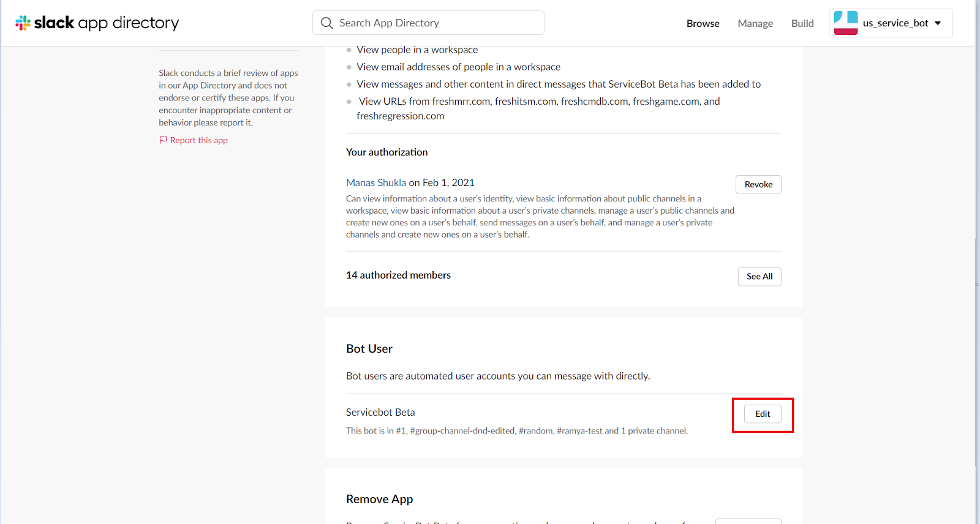The width and height of the screenshot is (980, 524).
Task: Click the flag icon beside Report this app
Action: coord(163,140)
